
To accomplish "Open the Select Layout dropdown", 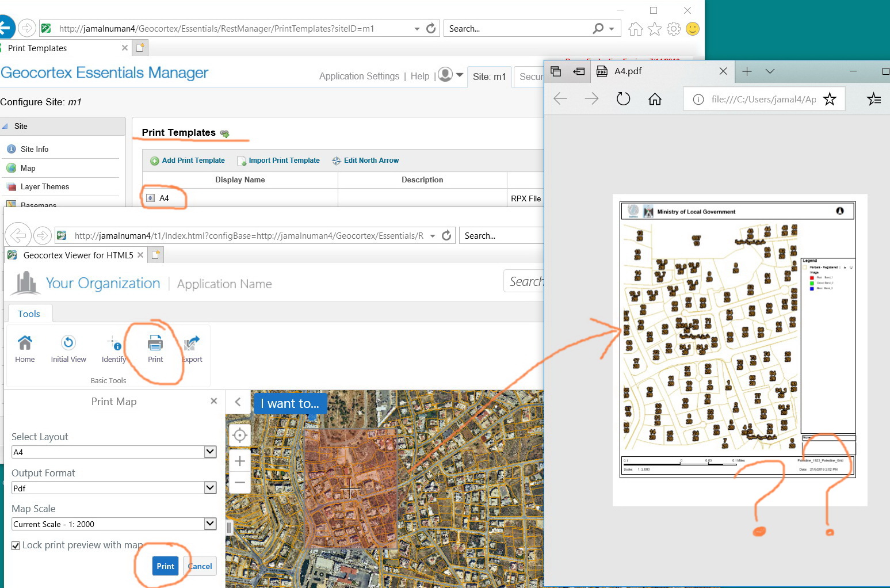I will pyautogui.click(x=114, y=452).
